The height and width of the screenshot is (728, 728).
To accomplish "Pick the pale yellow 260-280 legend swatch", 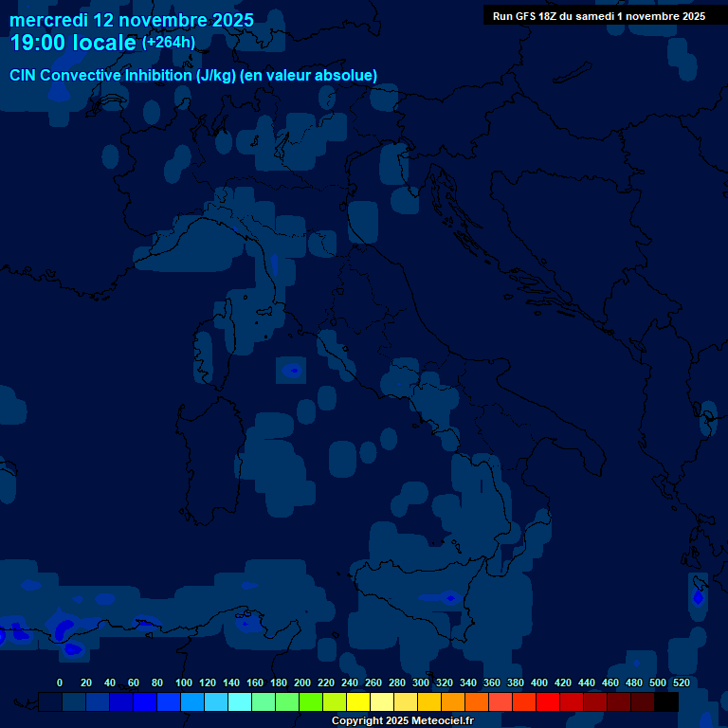I will click(382, 701).
